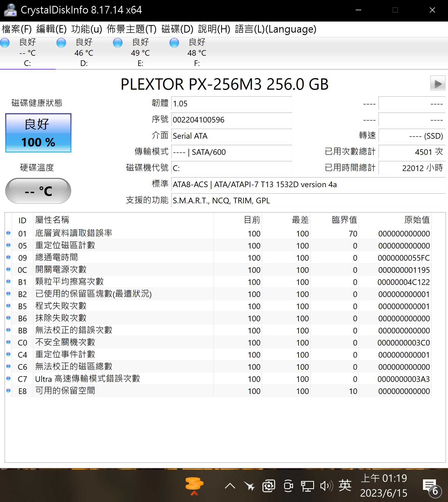Open network status tray icon
Image resolution: width=448 pixels, height=502 pixels.
(x=308, y=486)
